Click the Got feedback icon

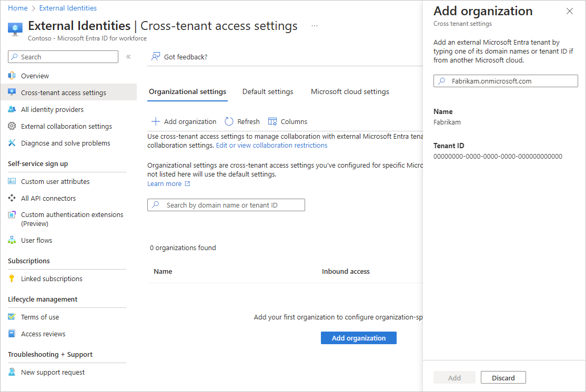tap(156, 57)
